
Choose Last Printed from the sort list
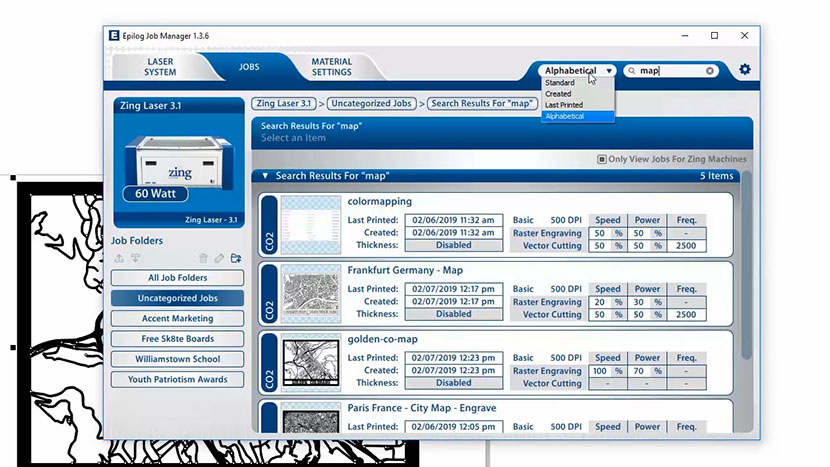coord(565,105)
